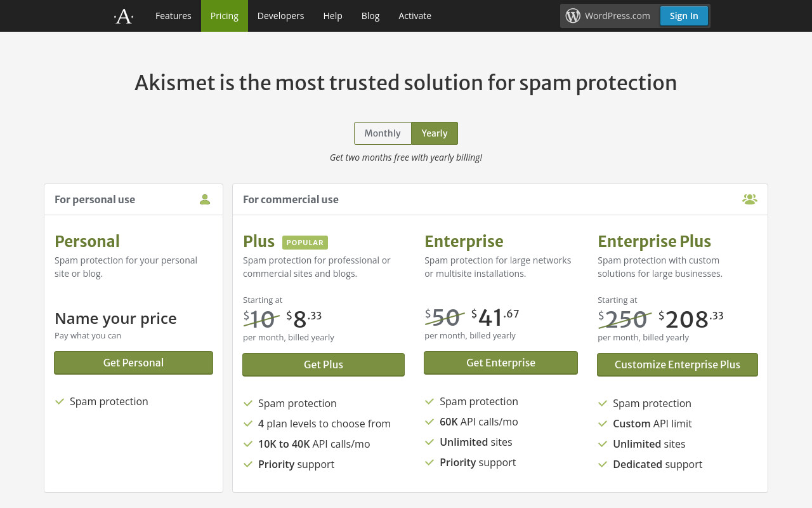
Task: Open the Pricing page tab
Action: 225,16
